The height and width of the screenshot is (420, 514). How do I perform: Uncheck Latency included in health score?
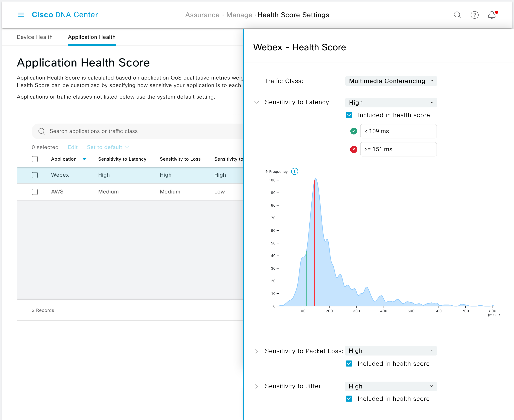[x=349, y=115]
